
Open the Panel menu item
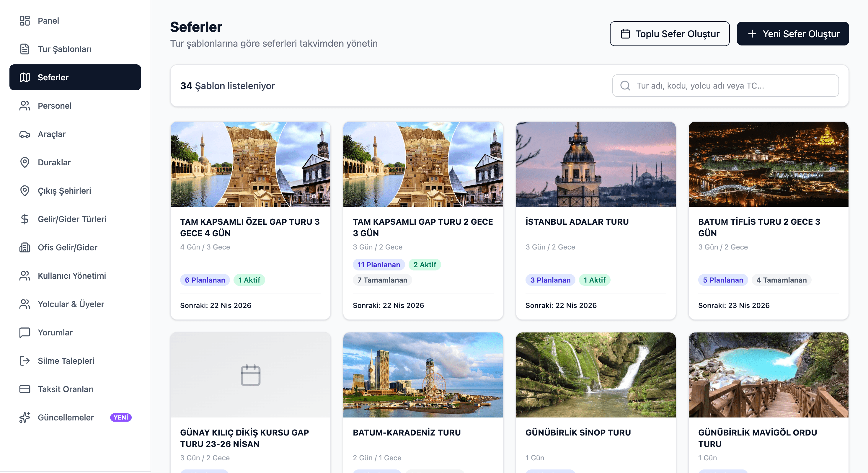75,21
